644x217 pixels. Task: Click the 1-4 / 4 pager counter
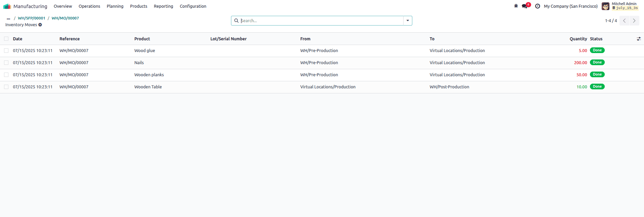611,21
